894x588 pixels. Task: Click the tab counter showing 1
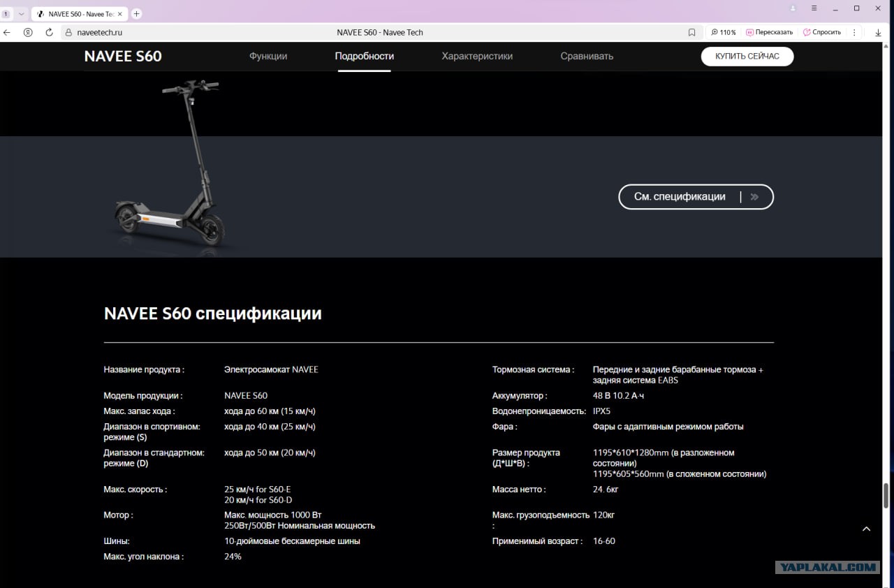coord(6,14)
